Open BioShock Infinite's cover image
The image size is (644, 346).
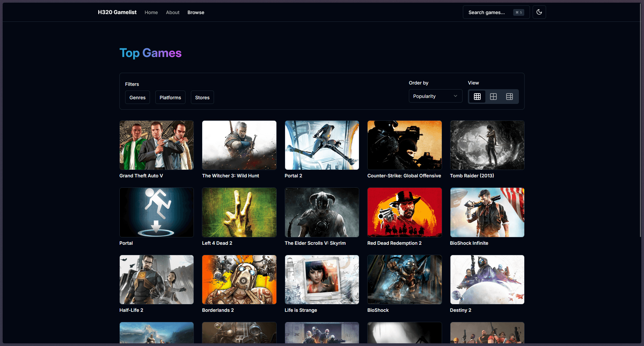(487, 212)
